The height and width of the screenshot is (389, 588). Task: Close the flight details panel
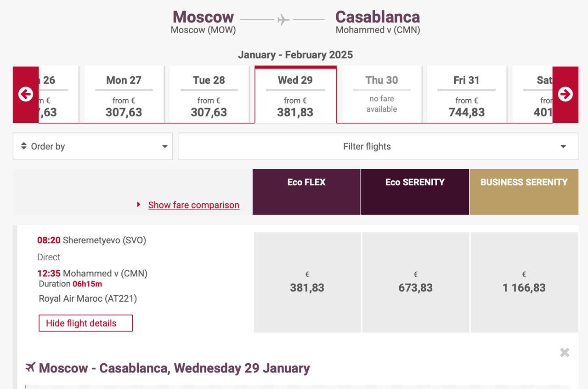coord(565,353)
